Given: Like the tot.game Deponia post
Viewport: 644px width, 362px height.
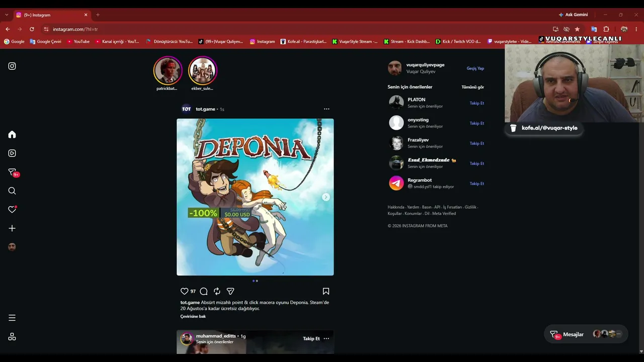Looking at the screenshot, I should [x=184, y=291].
